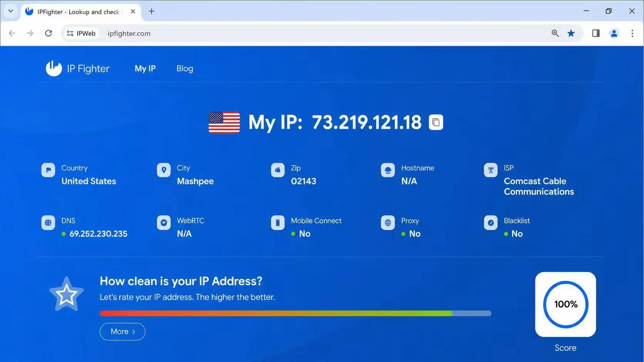The image size is (644, 362).
Task: Click the heading How clean is your IP Address?
Action: coord(181,281)
